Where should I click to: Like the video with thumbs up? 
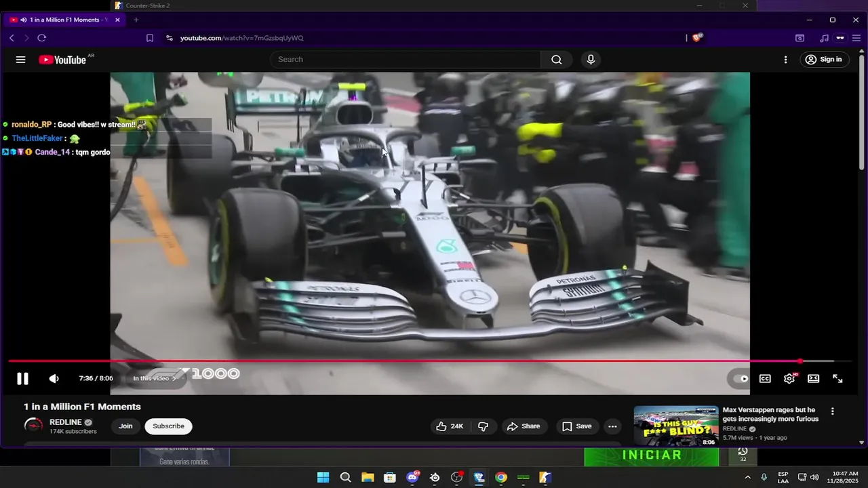pos(450,426)
